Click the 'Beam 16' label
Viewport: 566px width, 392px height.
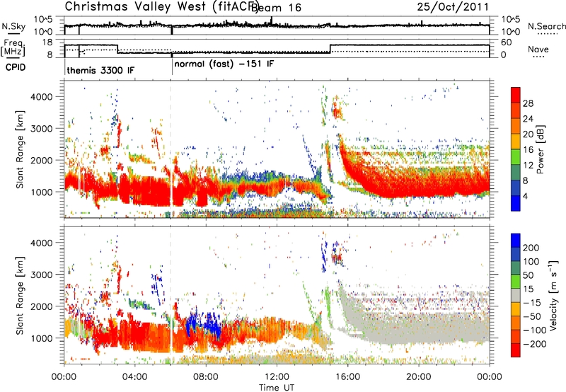(276, 8)
